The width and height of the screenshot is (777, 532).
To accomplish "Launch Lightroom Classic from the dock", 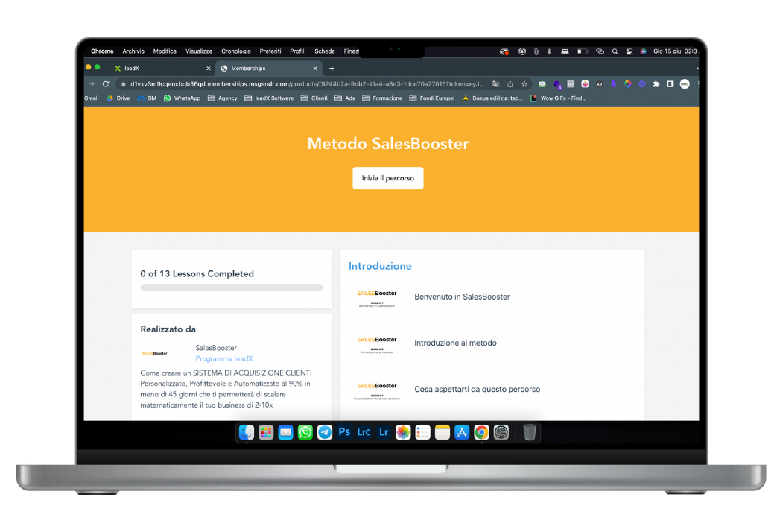I will tap(364, 432).
